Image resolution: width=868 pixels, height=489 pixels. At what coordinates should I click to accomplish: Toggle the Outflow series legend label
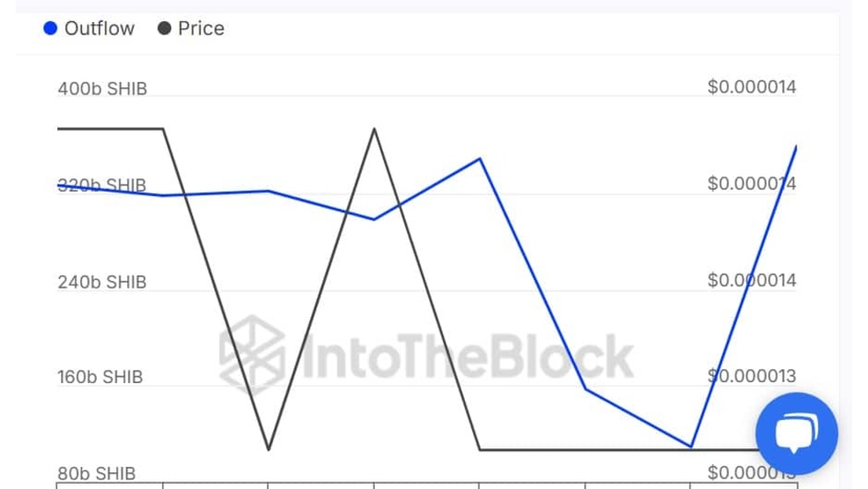point(99,29)
